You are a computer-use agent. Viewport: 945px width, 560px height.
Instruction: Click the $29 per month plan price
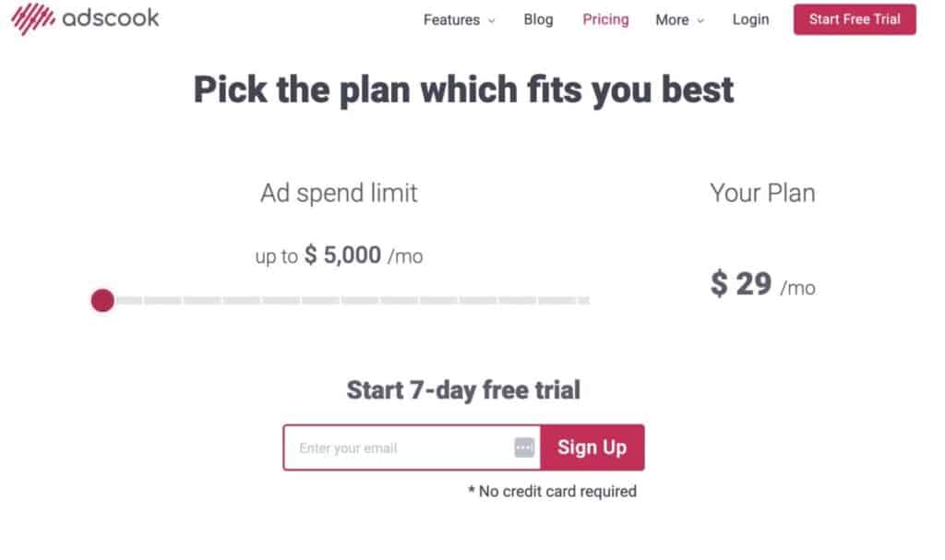[762, 286]
